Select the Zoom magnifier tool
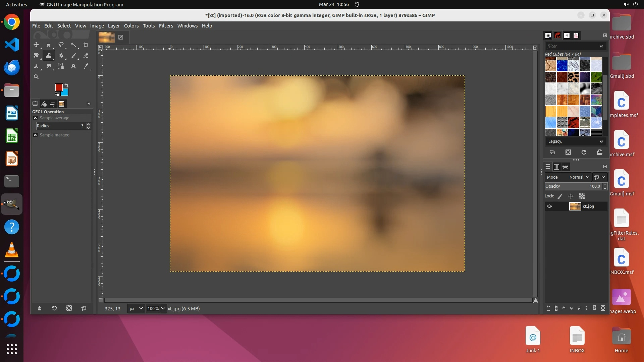 coord(36,77)
